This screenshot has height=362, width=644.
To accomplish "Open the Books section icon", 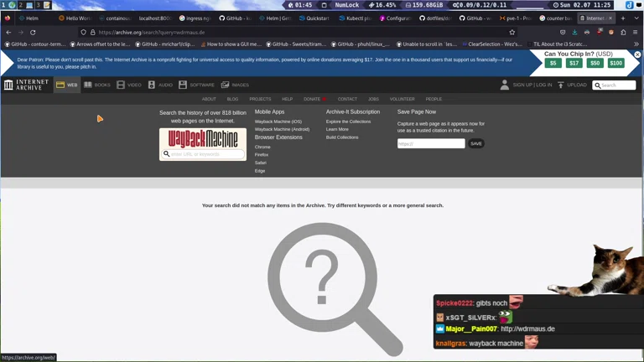I will click(88, 85).
